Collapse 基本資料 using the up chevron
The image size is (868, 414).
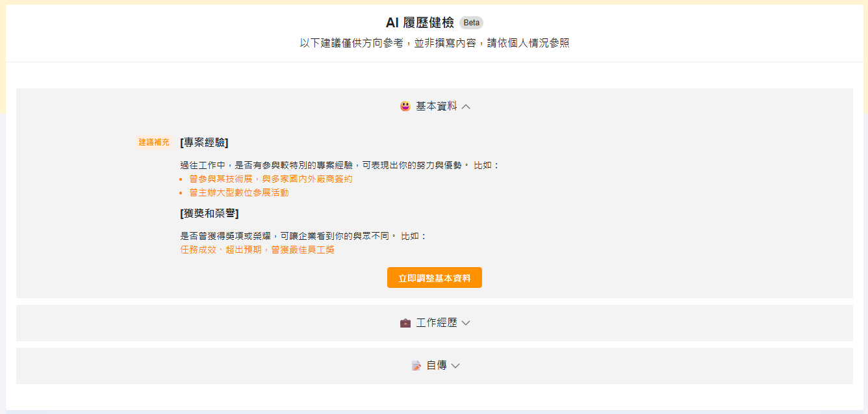tap(466, 107)
